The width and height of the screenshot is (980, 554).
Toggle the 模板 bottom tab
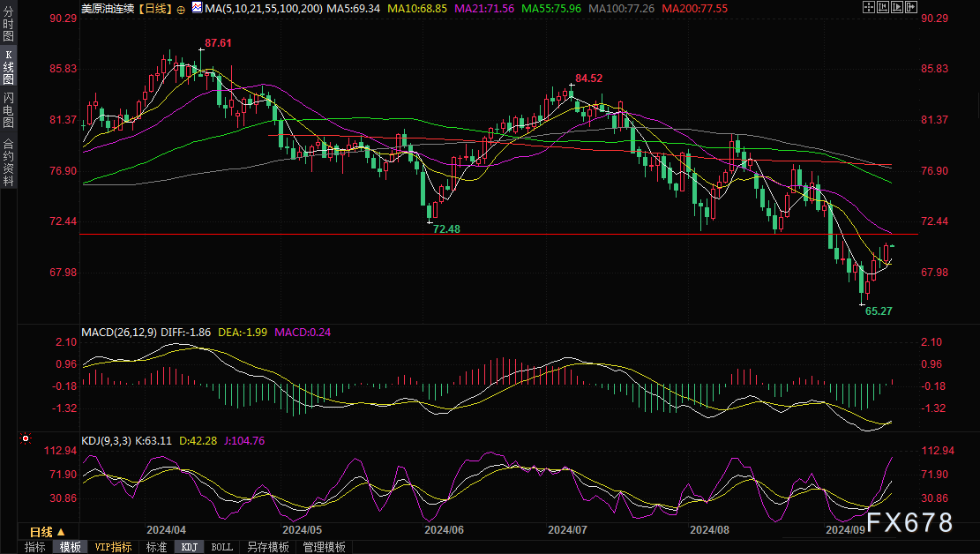point(71,547)
